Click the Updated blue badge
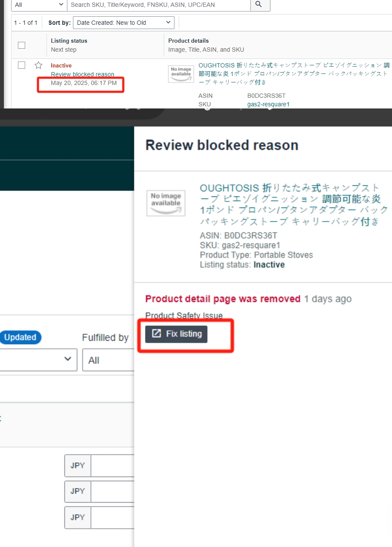This screenshot has height=547, width=392. (20, 337)
